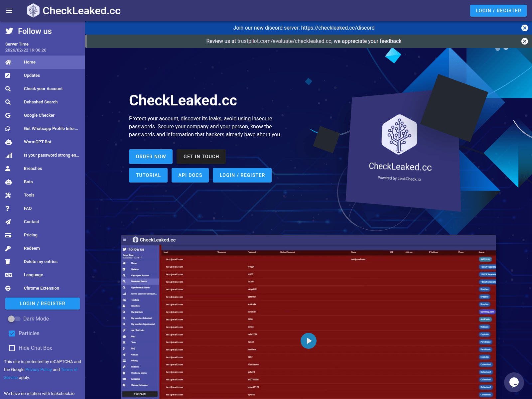Dismiss the discord server announcement banner
The width and height of the screenshot is (532, 399).
click(525, 28)
